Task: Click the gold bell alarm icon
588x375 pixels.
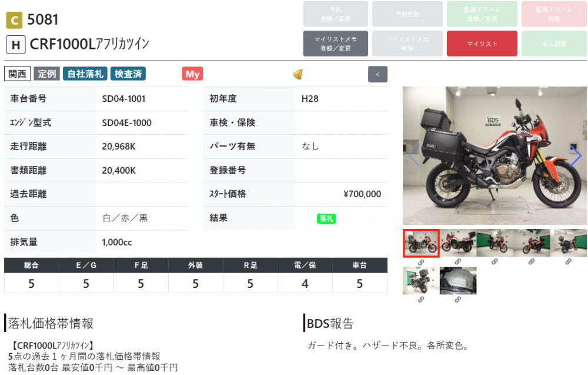Action: tap(298, 74)
